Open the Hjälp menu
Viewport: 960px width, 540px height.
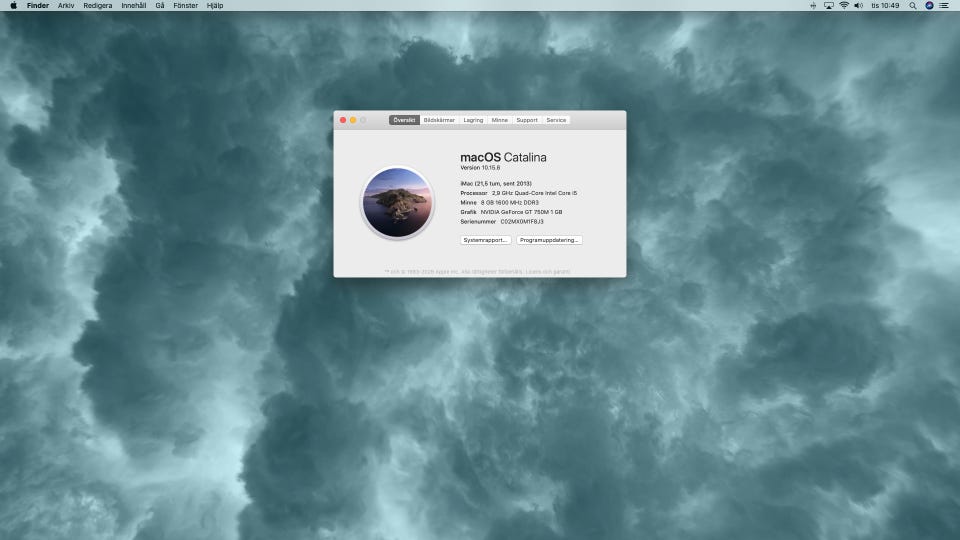tap(215, 6)
